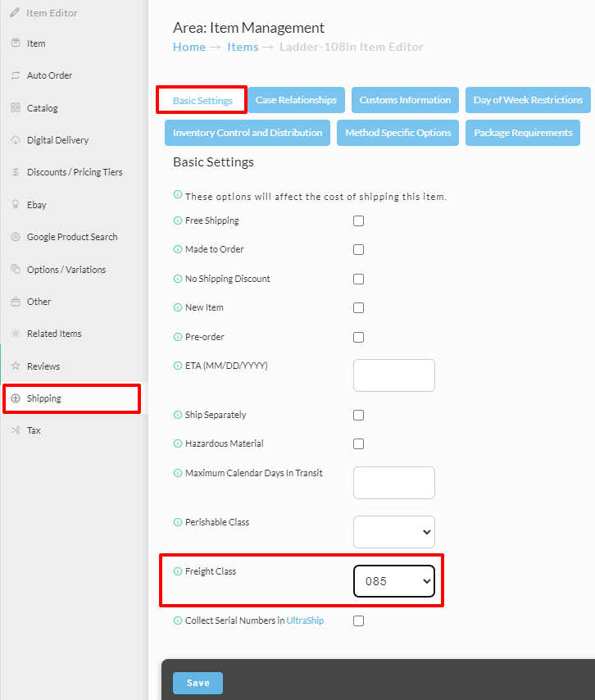The width and height of the screenshot is (595, 700).
Task: Open the Freight Class dropdown
Action: point(394,581)
